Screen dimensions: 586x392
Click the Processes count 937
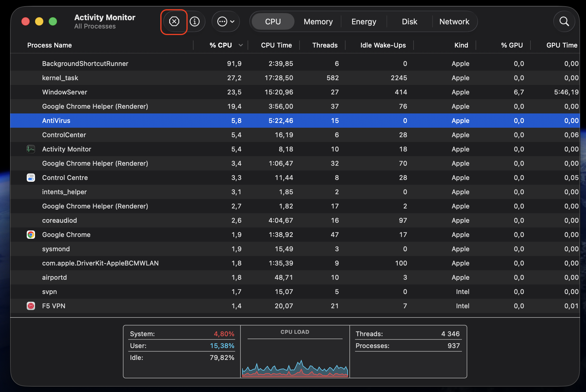[454, 346]
